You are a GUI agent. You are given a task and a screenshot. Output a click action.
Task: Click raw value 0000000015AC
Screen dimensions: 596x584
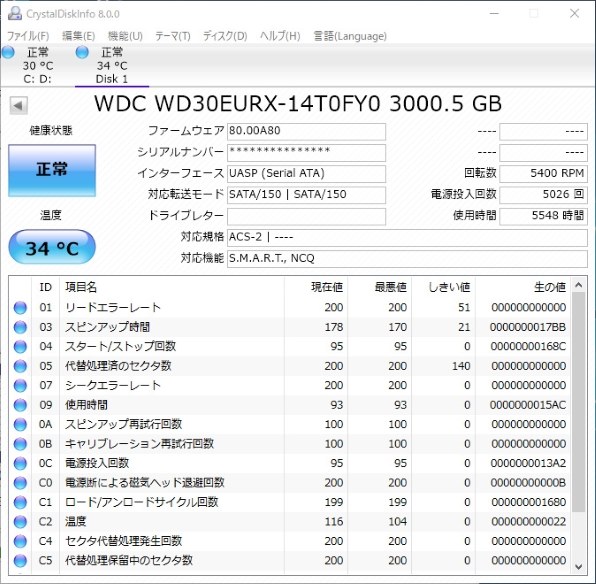pos(528,405)
